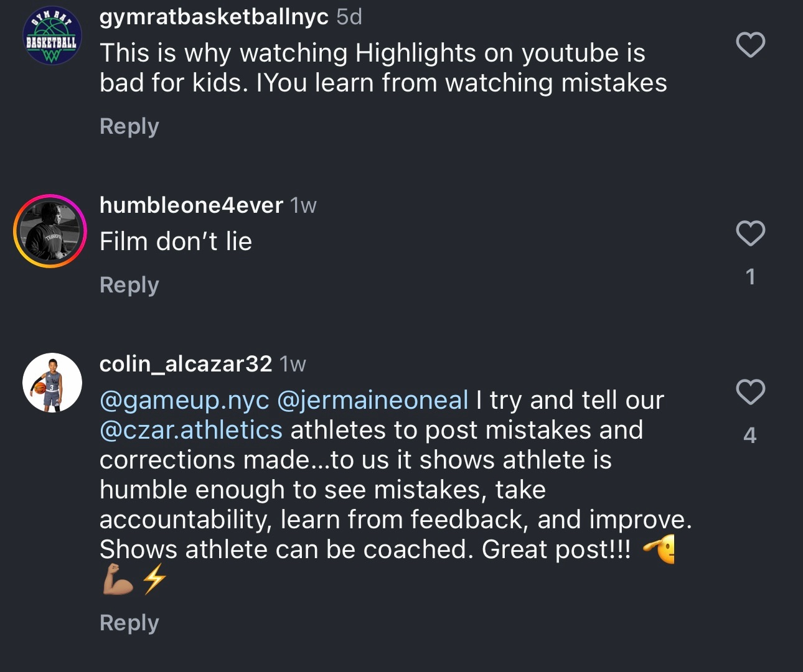Reply to the "Film don't lie" comment
Image resolution: width=803 pixels, height=672 pixels.
(x=129, y=285)
